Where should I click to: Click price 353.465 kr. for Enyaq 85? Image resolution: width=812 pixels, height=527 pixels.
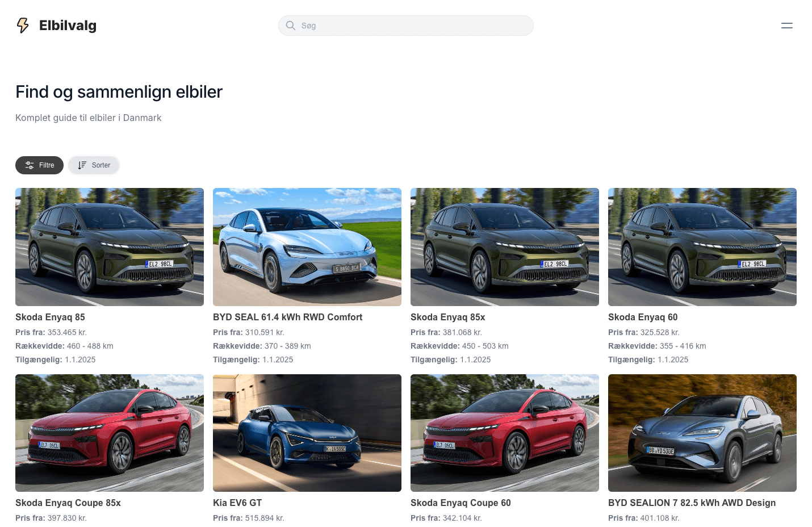(67, 332)
